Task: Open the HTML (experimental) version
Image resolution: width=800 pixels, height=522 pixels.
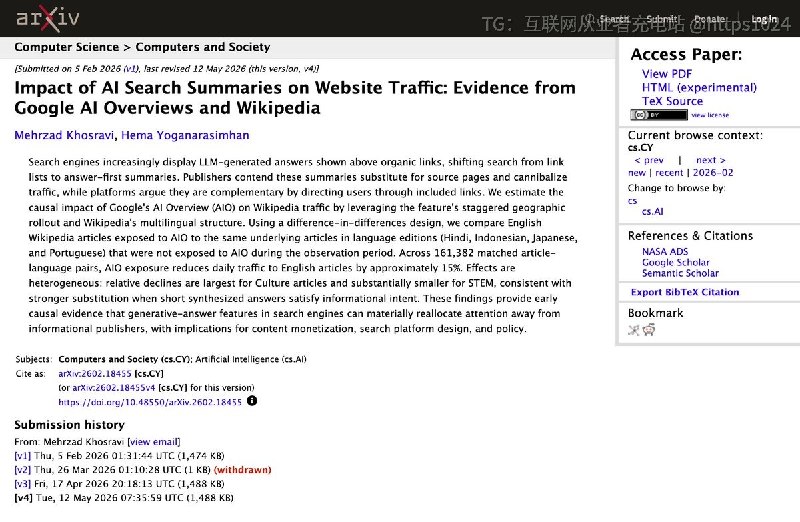Action: (x=699, y=87)
